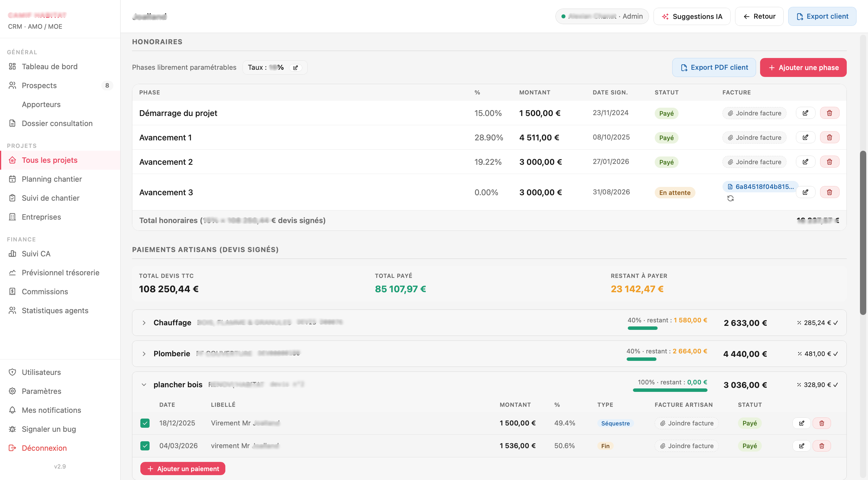Edit the Avancement 1 phase
Screen dimensions: 868x480
[x=805, y=137]
